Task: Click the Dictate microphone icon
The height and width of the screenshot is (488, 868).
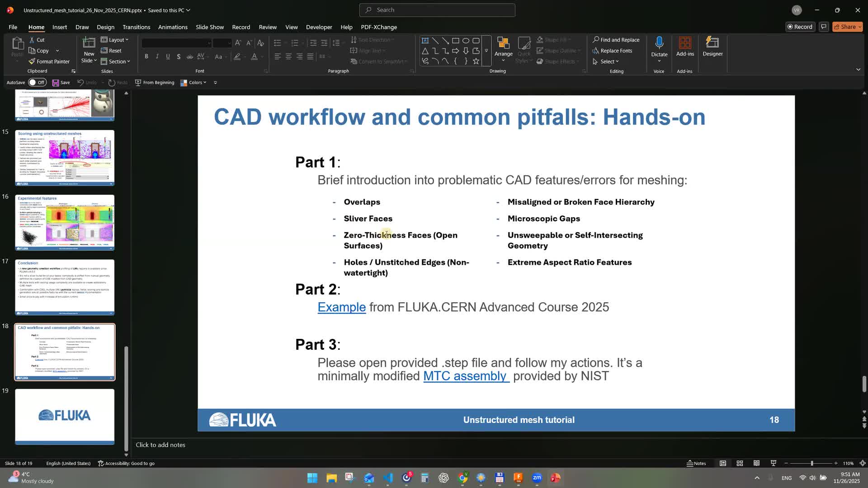Action: [659, 43]
